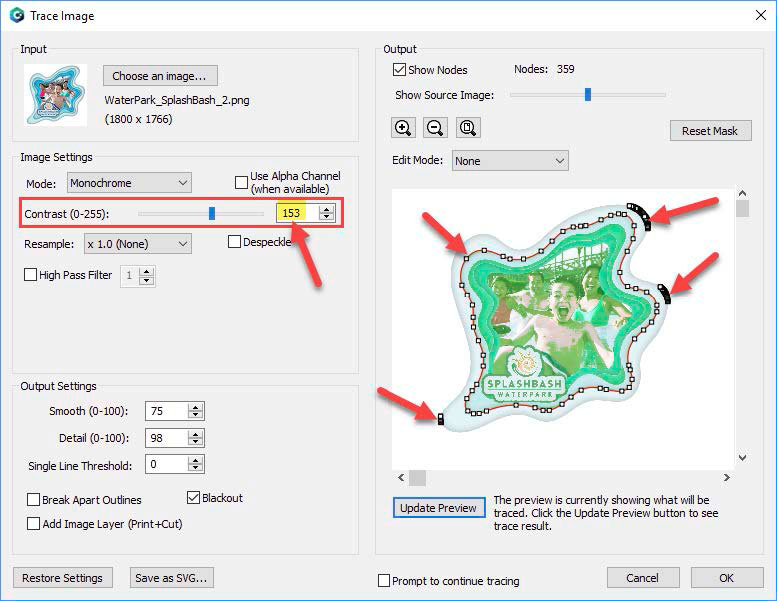Open the Edit Mode dropdown

(x=510, y=161)
